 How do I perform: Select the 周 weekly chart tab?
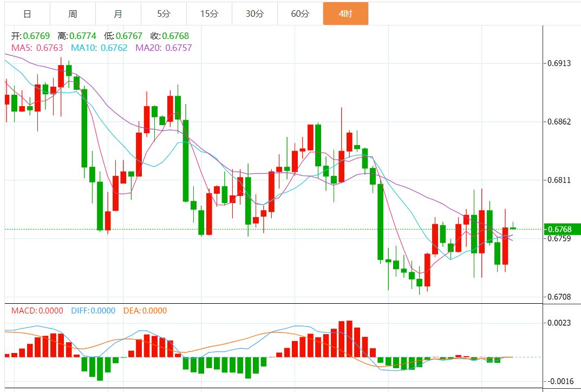[73, 14]
